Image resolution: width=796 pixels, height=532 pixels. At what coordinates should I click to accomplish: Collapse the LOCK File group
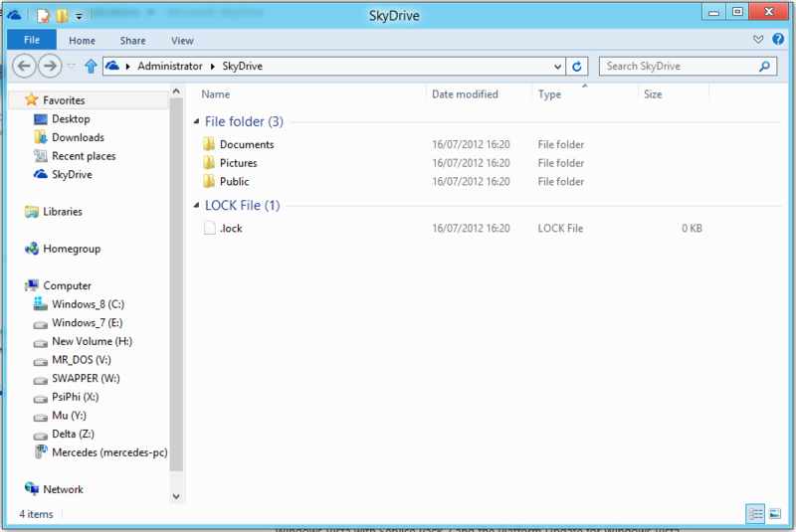196,206
